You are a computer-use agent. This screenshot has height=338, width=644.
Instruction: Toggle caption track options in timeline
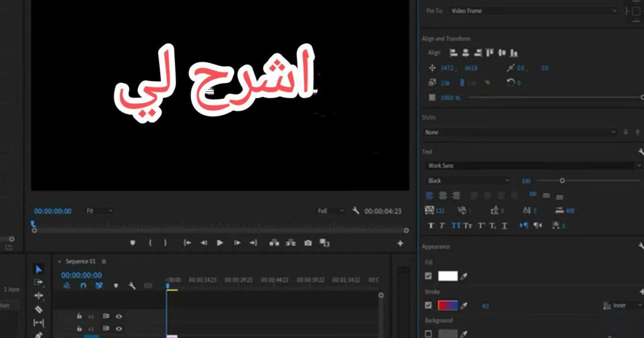(148, 285)
